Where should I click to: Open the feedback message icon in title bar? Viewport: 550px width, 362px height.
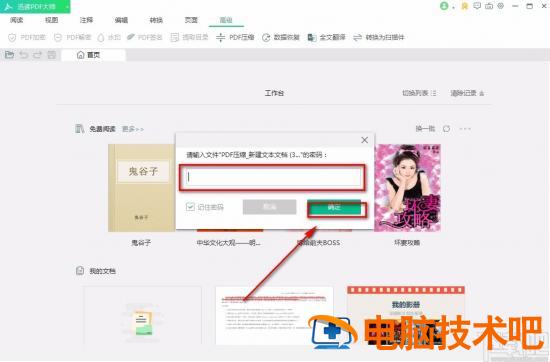[x=477, y=6]
